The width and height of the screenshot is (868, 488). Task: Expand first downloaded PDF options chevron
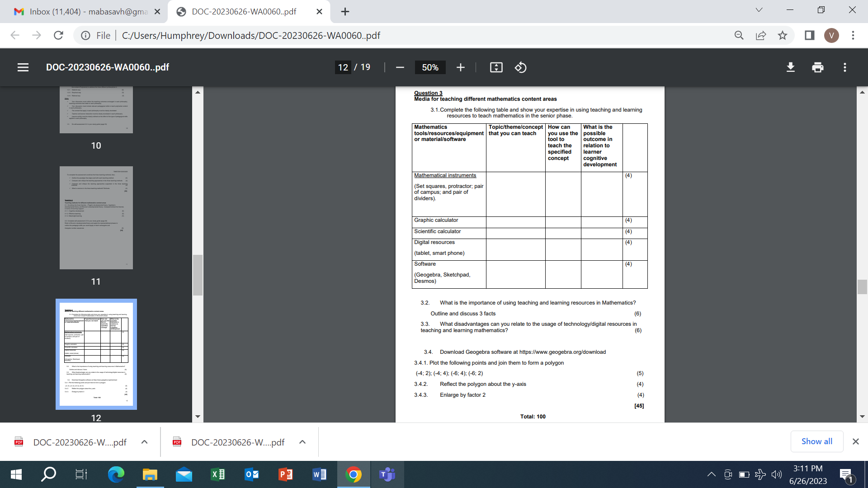click(144, 442)
